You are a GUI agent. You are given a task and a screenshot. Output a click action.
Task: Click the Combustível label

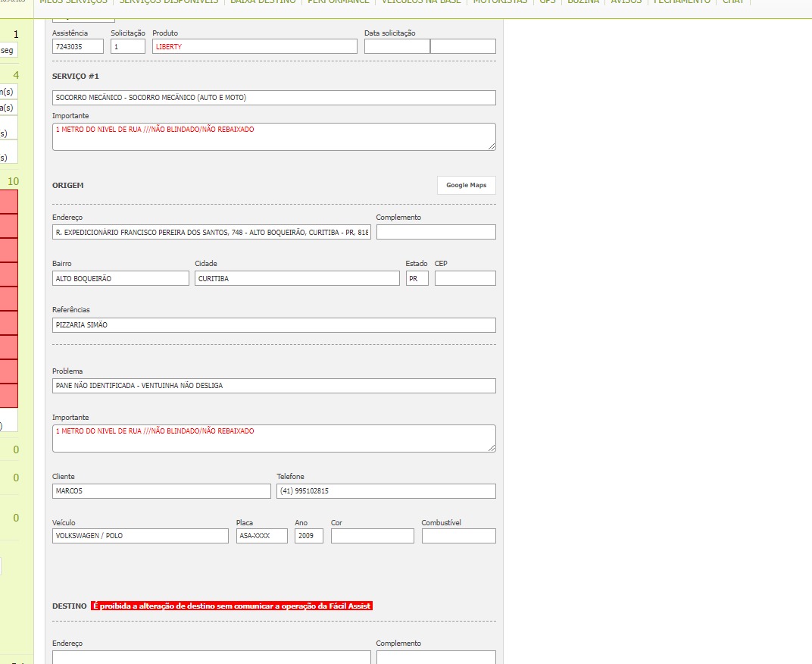441,522
